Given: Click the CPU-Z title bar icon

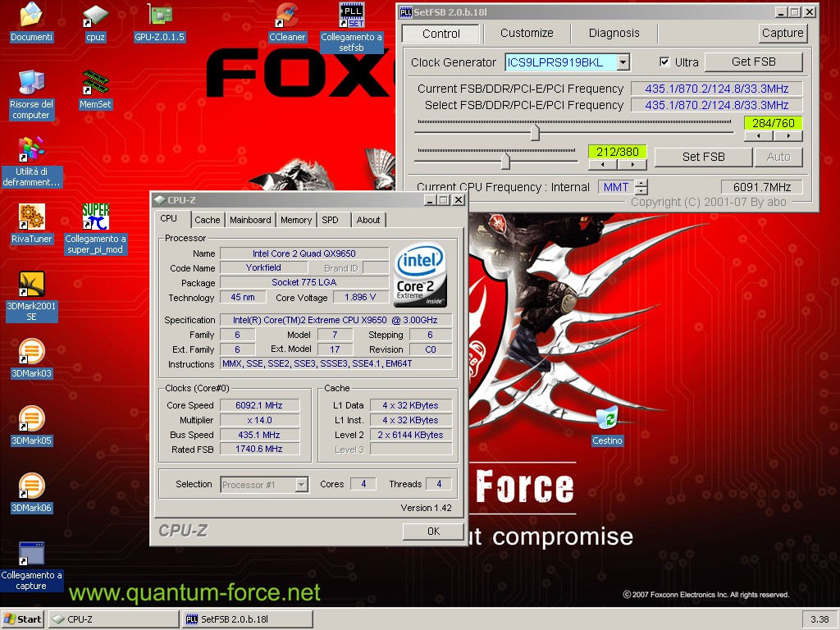Looking at the screenshot, I should [160, 200].
